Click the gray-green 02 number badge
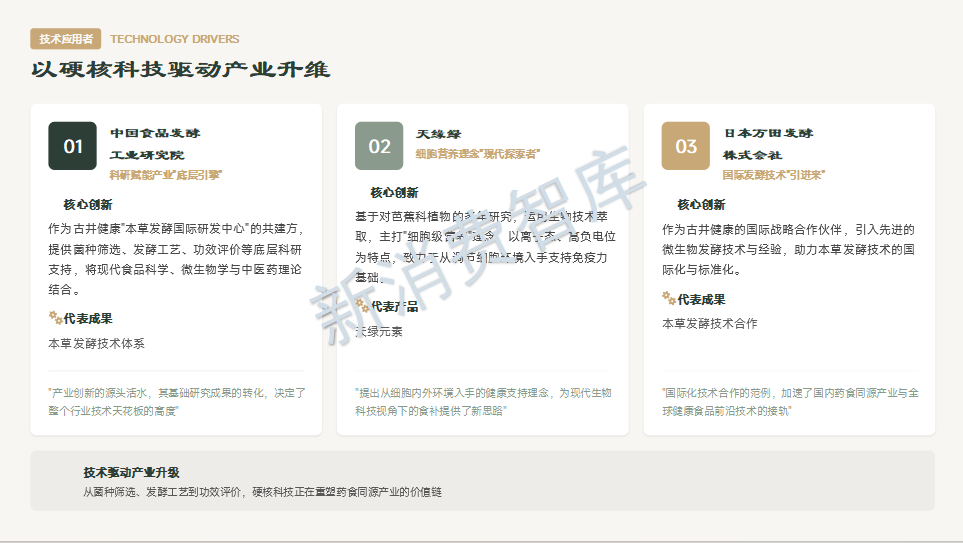The width and height of the screenshot is (963, 543). [379, 146]
